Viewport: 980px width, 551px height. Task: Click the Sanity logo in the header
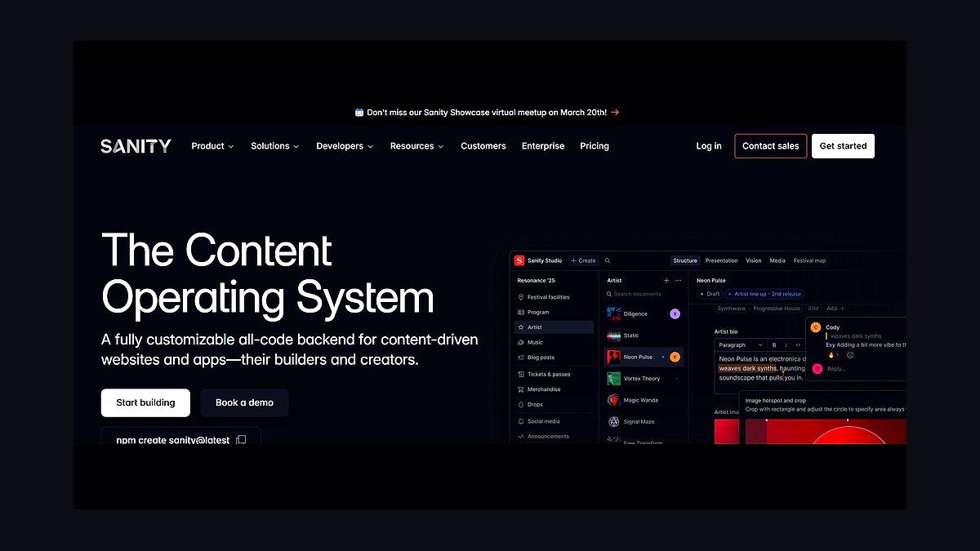(x=136, y=146)
